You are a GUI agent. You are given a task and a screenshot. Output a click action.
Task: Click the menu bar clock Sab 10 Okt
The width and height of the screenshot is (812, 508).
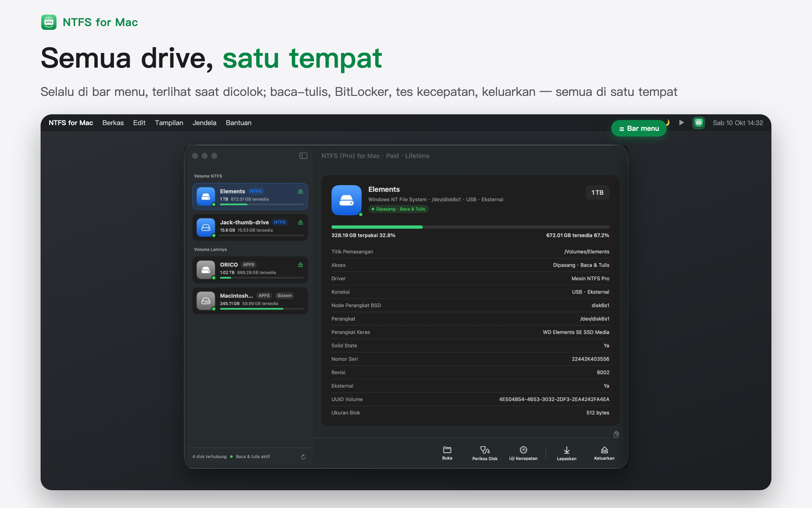[x=737, y=123]
